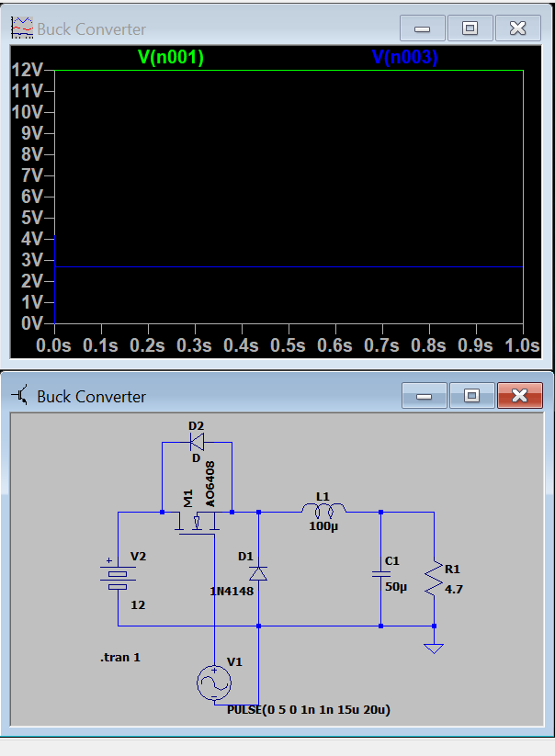Click the V(n001) trace label
The image size is (555, 756).
coord(171,57)
